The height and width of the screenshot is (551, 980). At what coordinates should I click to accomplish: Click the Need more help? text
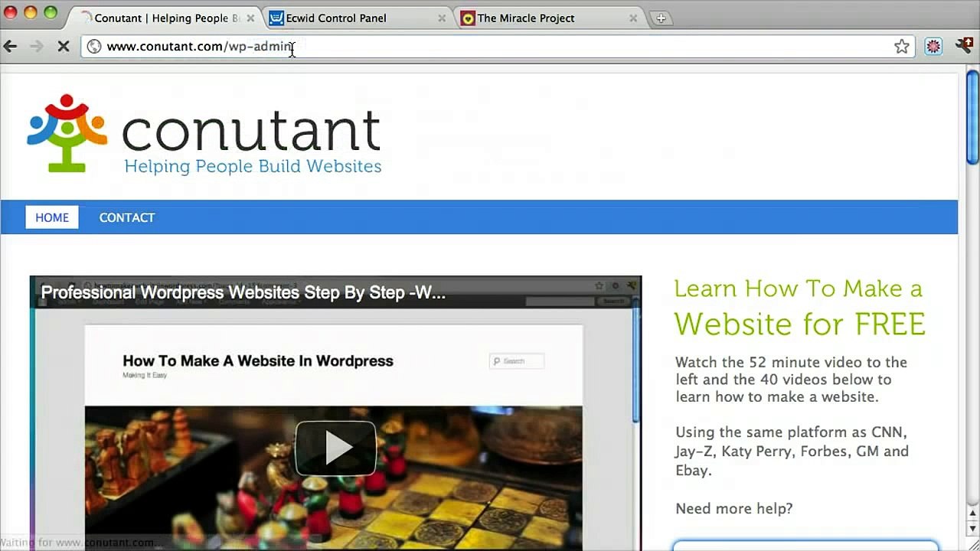coord(733,508)
